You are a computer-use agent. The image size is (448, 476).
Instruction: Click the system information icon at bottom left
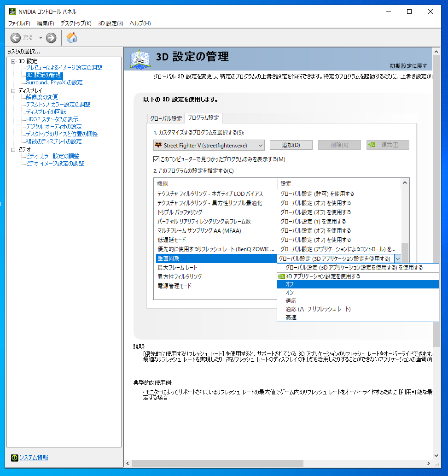tap(15, 458)
